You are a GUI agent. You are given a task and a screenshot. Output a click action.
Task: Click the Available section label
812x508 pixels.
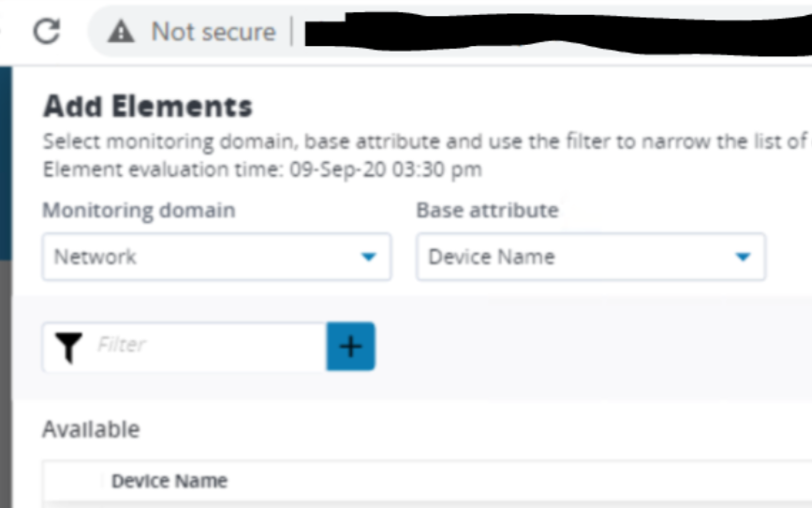[x=91, y=429]
